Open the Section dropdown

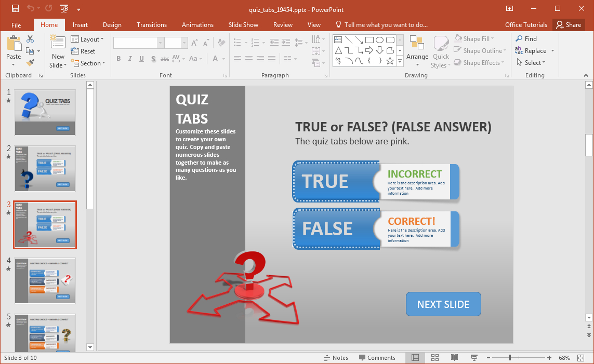[x=88, y=63]
